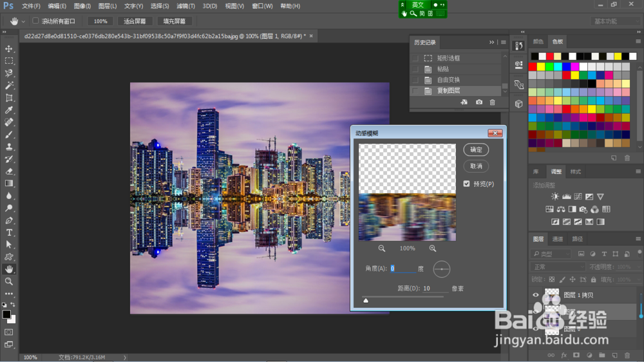Select the Healing Brush tool

coord(8,122)
